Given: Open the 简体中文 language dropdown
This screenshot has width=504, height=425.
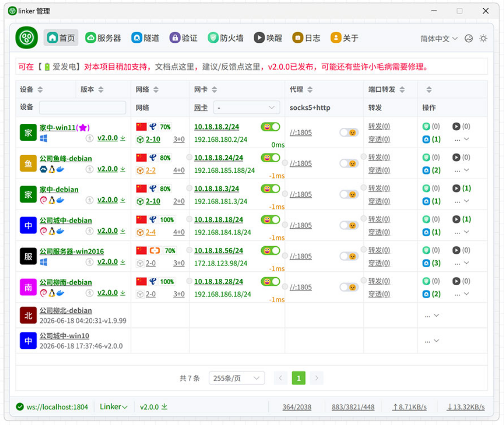Looking at the screenshot, I should (x=439, y=38).
